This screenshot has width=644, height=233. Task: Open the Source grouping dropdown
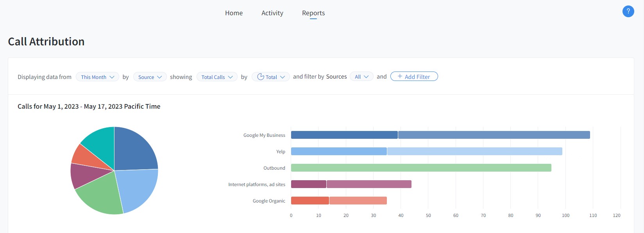150,77
